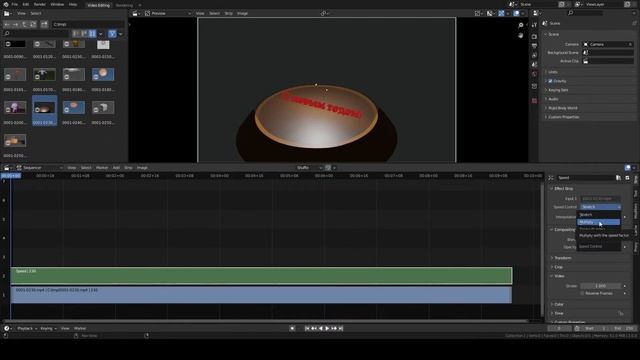Open the sequencer Strip menu
Viewport: 640px width, 360px height.
(x=128, y=168)
